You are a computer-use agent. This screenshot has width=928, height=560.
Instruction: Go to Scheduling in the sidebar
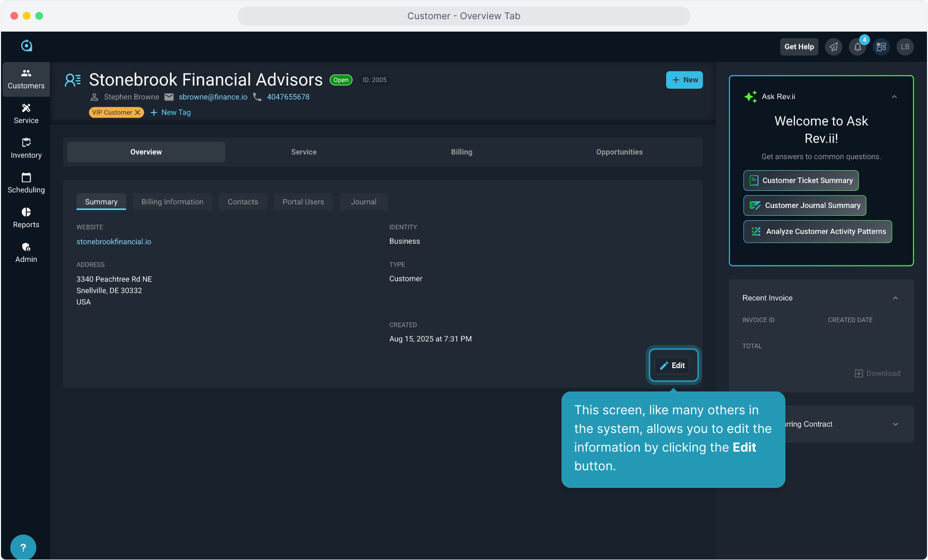(26, 183)
